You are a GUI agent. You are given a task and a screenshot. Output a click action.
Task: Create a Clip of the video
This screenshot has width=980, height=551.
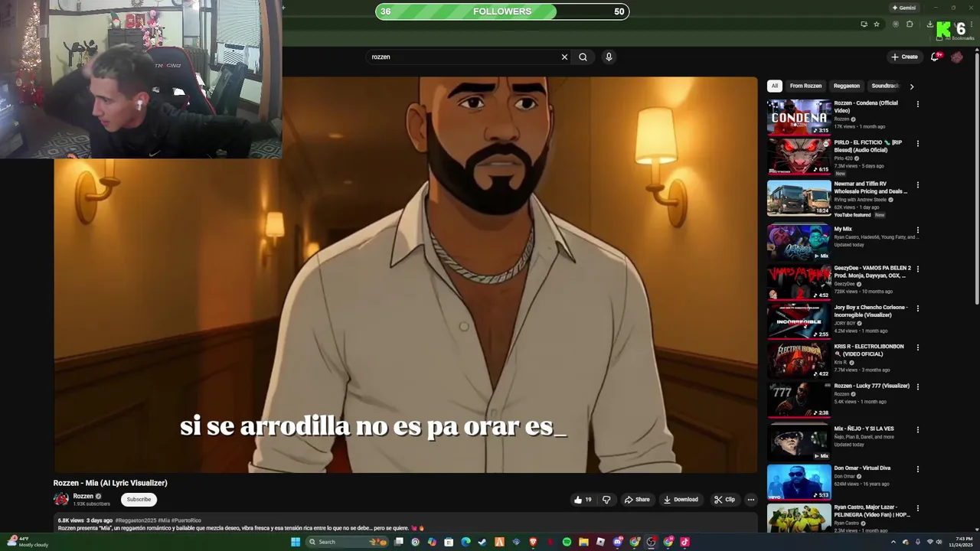pyautogui.click(x=724, y=500)
